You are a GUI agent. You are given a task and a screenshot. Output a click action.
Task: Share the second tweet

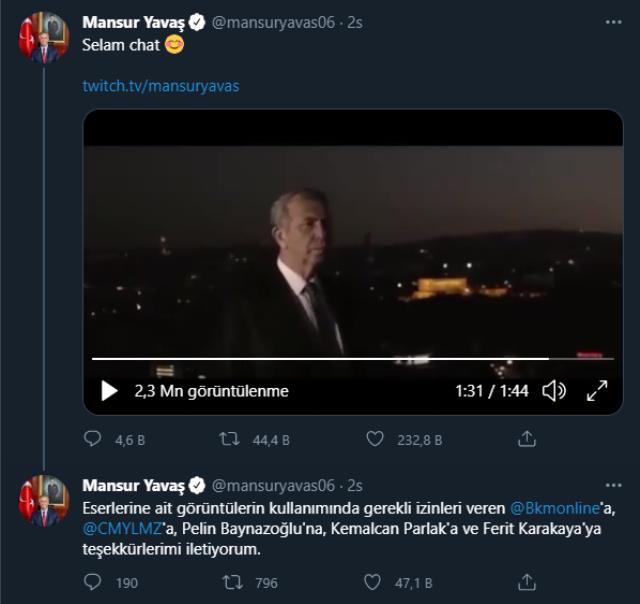coord(527,581)
